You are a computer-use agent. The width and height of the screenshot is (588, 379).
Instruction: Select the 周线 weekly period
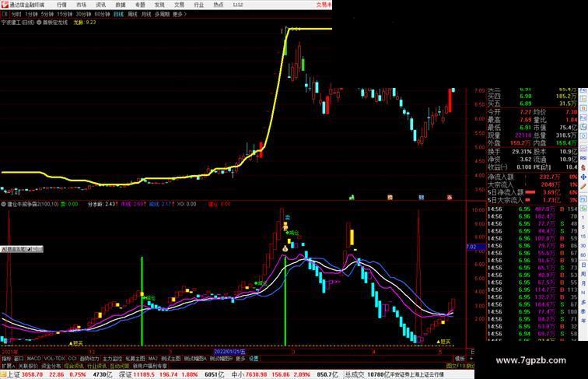tap(132, 14)
